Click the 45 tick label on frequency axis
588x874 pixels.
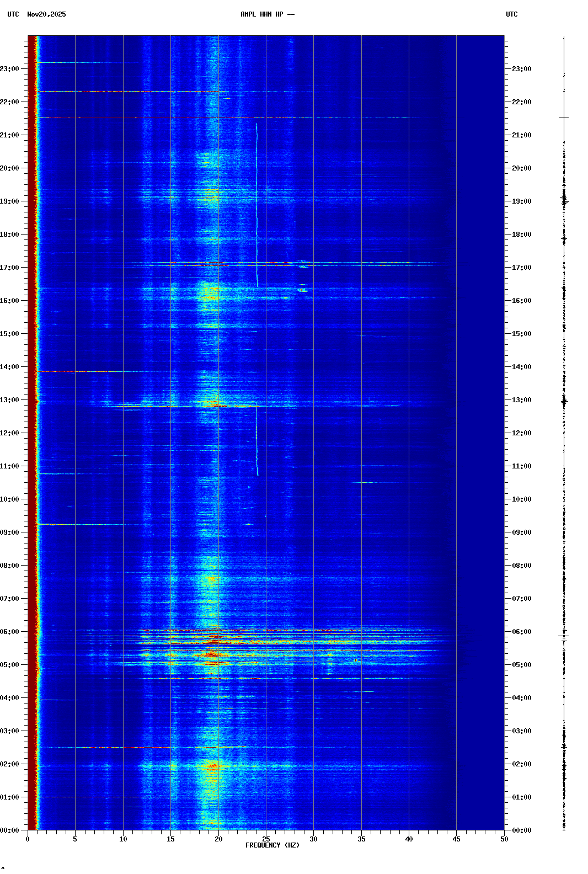point(456,839)
